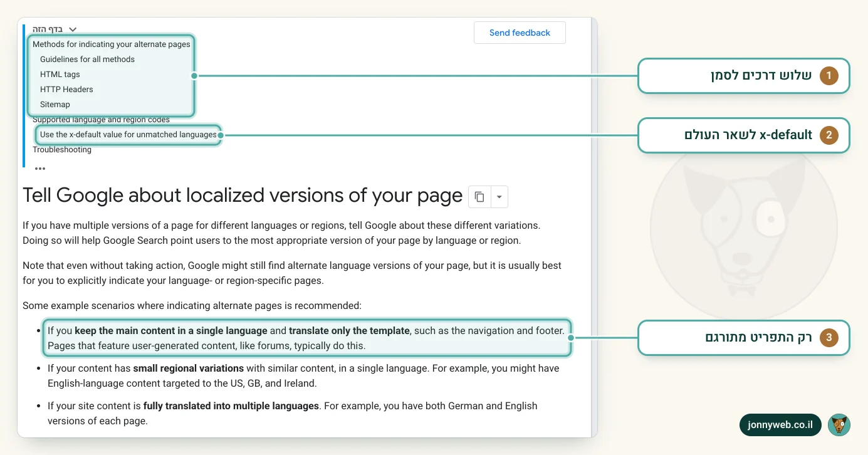Click numbered badge 3 on bottom callout
The image size is (868, 455).
[829, 338]
